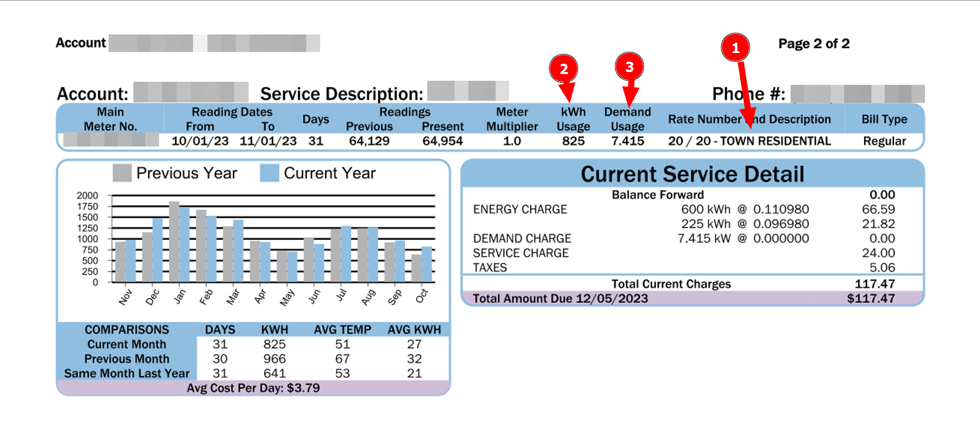Click the '225 kWh' energy line
The width and height of the screenshot is (980, 432).
pos(706,224)
